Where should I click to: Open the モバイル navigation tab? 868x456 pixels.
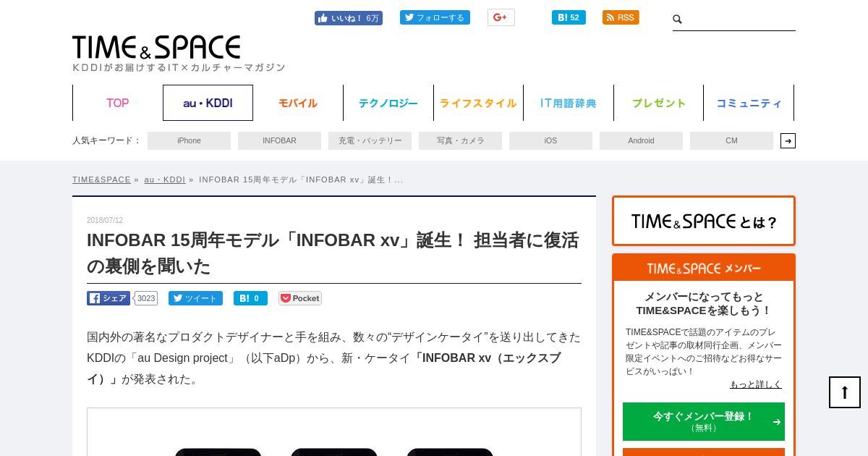[298, 103]
